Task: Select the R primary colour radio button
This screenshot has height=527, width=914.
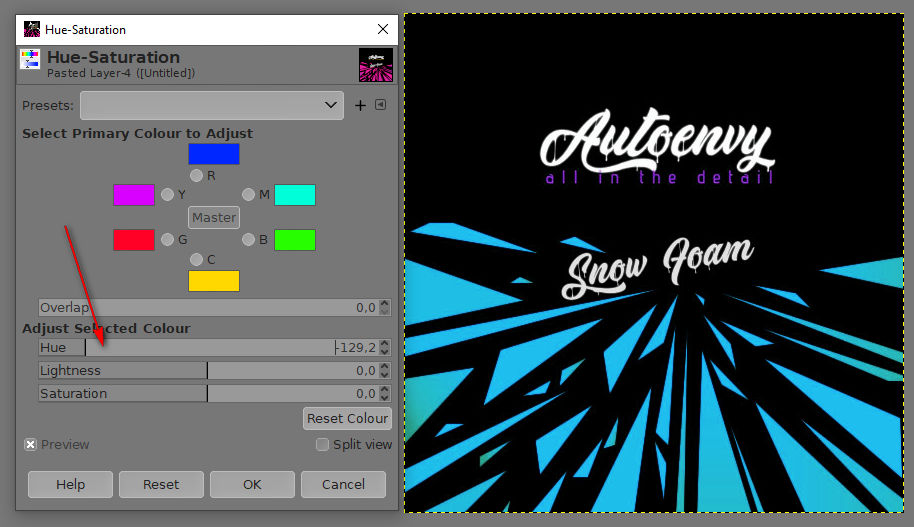Action: coord(196,175)
